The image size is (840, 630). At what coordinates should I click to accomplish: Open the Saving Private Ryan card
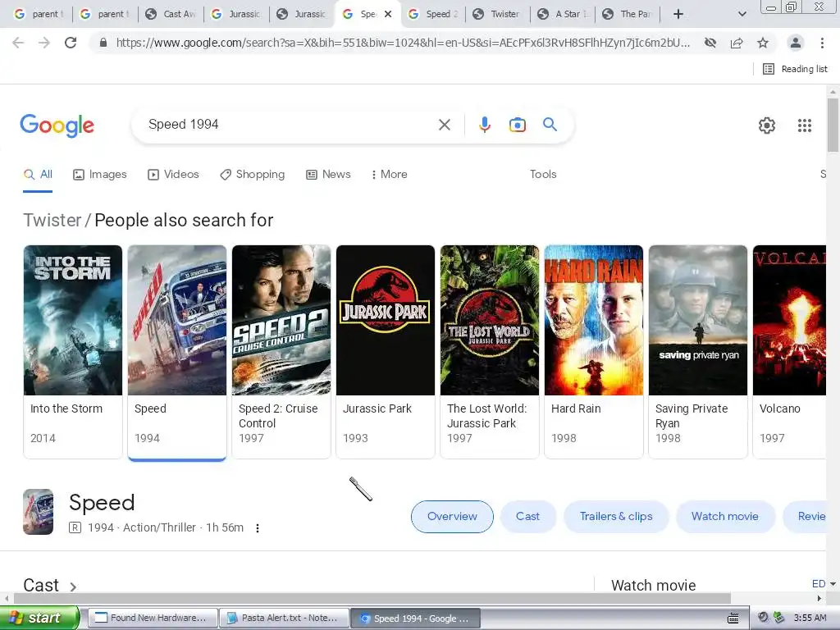[698, 351]
